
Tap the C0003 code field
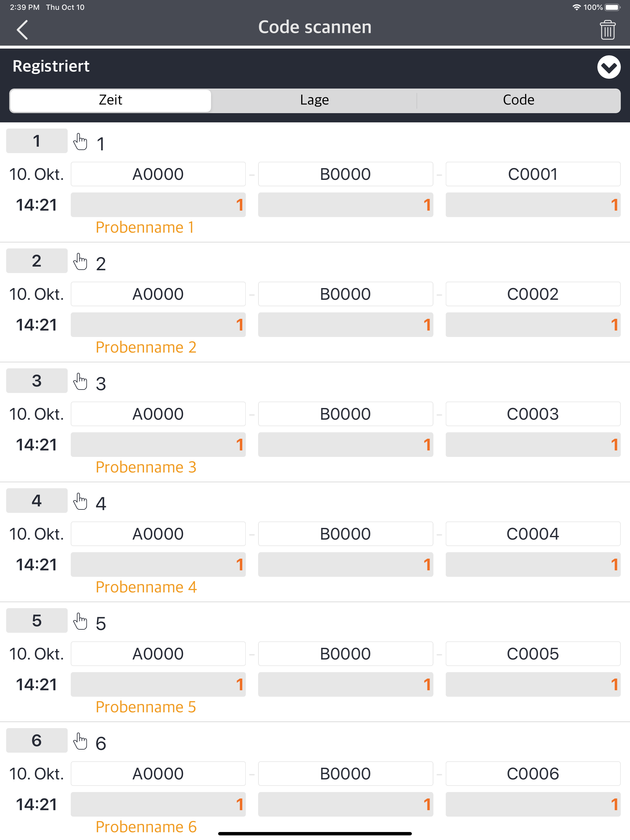533,414
